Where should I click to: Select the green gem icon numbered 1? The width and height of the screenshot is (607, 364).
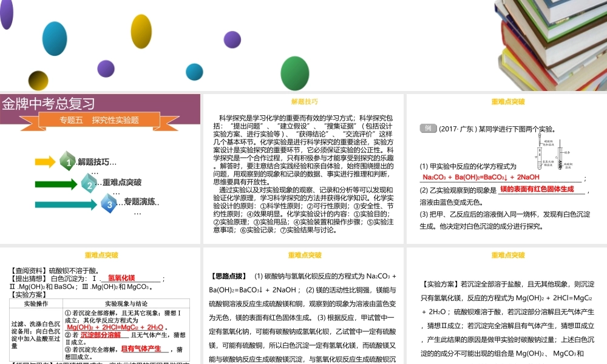(68, 161)
